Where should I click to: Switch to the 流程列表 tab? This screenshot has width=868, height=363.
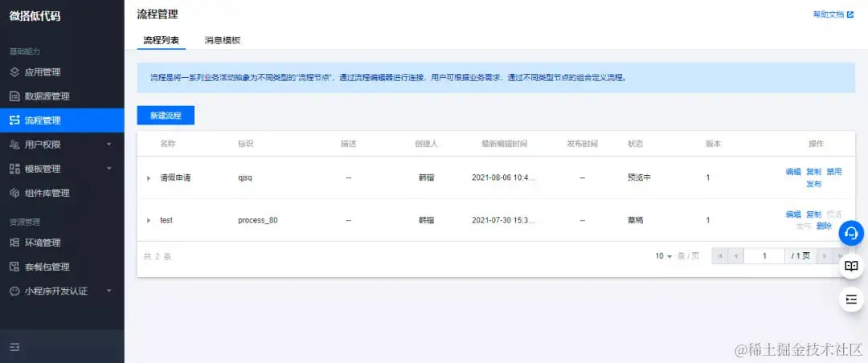point(161,40)
